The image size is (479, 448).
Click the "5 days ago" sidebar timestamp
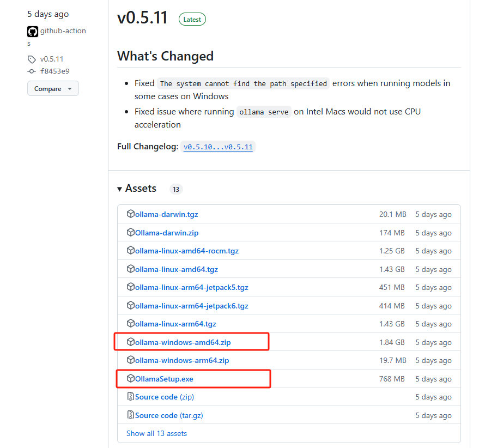(x=48, y=14)
